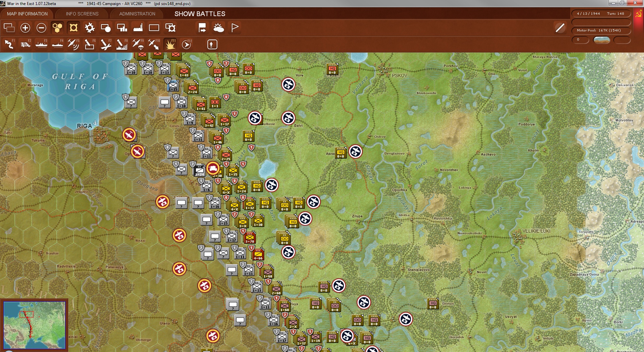Select the Soviet unit labeled 1=68
The width and height of the screenshot is (644, 352).
268,272
